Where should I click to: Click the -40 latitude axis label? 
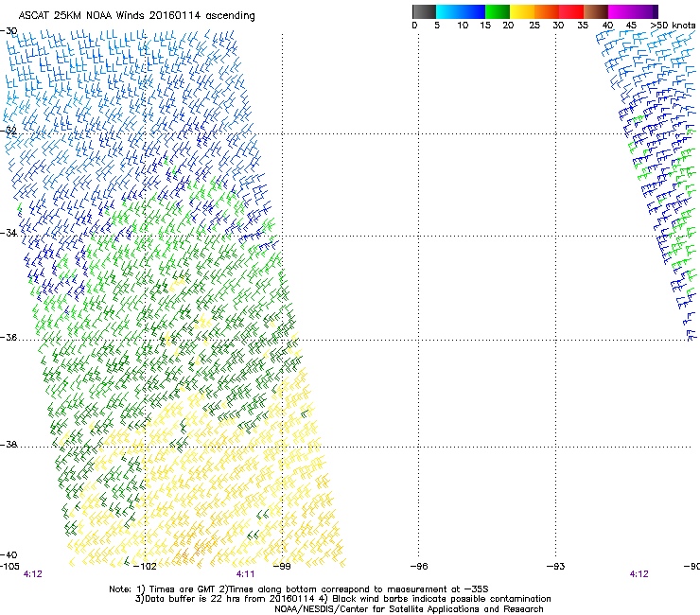9,555
